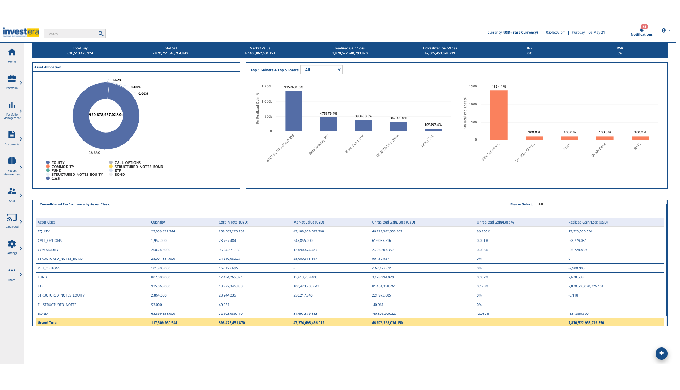This screenshot has height=390, width=680.
Task: Select the first asset class table row
Action: (x=350, y=231)
